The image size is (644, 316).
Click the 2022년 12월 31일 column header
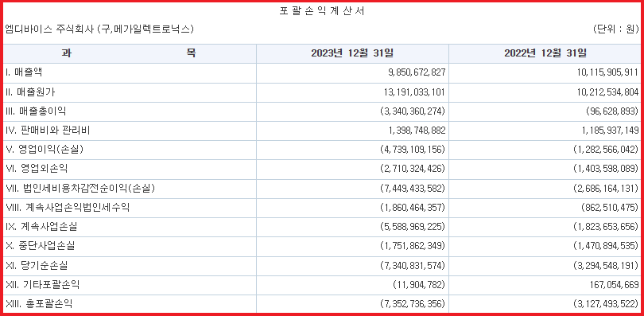[545, 53]
